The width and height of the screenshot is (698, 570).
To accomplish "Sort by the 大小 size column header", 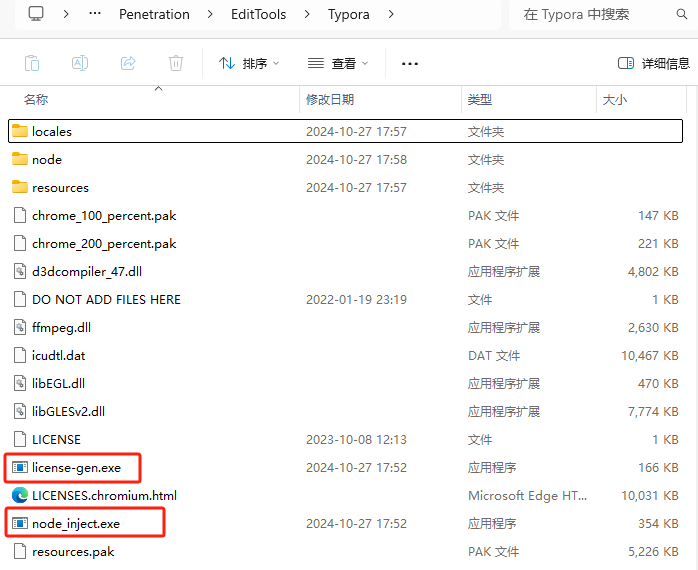I will (614, 99).
